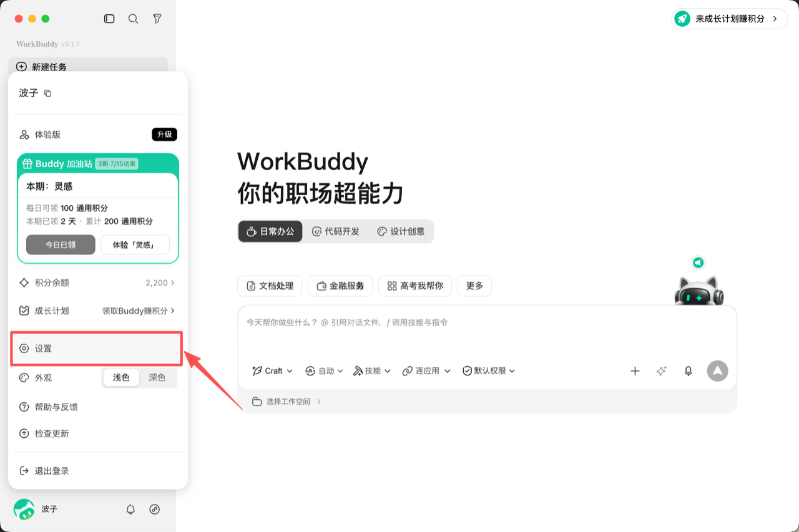This screenshot has width=799, height=532.
Task: Send message with the arrow button
Action: point(718,370)
